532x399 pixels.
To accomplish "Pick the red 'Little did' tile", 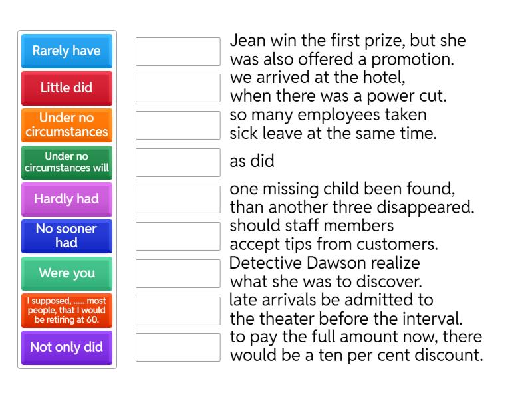I will tap(66, 88).
